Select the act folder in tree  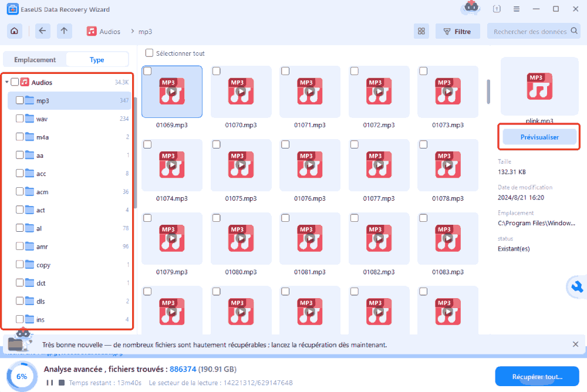click(69, 210)
